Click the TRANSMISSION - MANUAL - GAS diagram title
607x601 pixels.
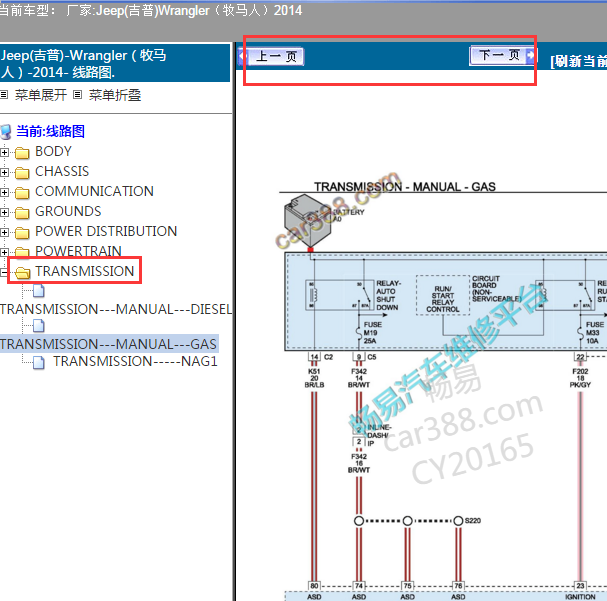point(405,187)
